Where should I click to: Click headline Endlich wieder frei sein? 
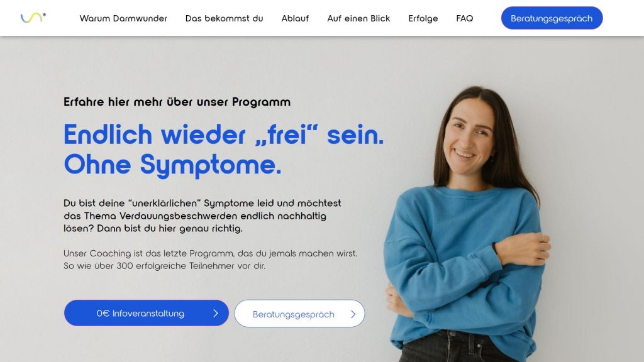[x=224, y=134]
